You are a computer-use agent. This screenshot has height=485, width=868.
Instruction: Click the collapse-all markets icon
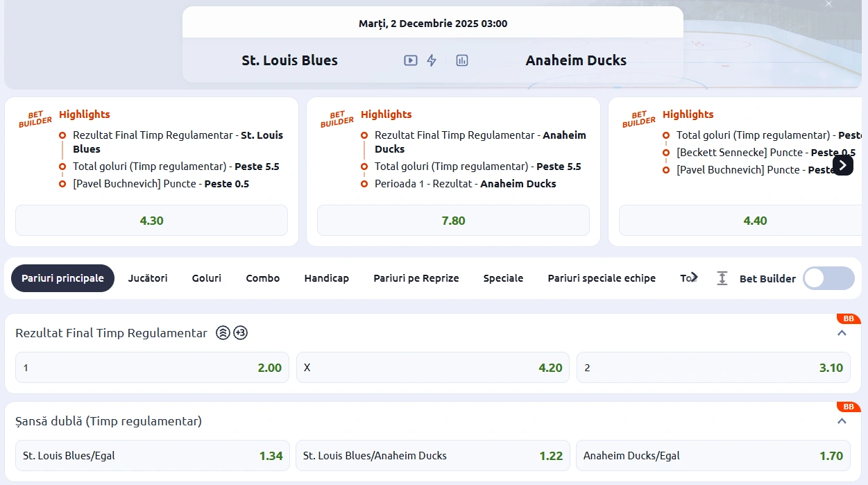(x=722, y=278)
